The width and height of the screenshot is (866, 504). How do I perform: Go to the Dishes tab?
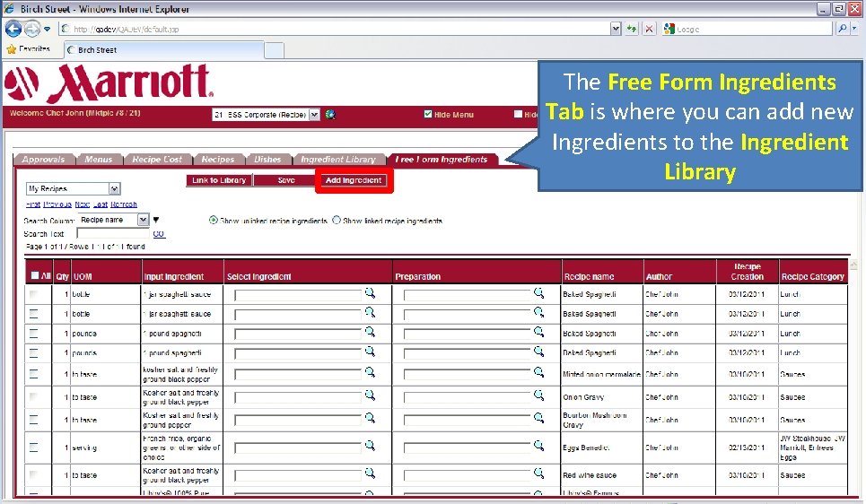267,160
